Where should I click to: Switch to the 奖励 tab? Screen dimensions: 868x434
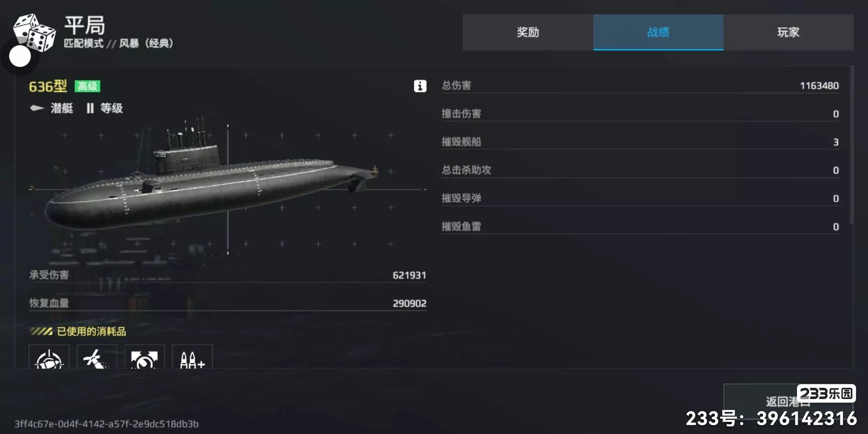coord(528,32)
